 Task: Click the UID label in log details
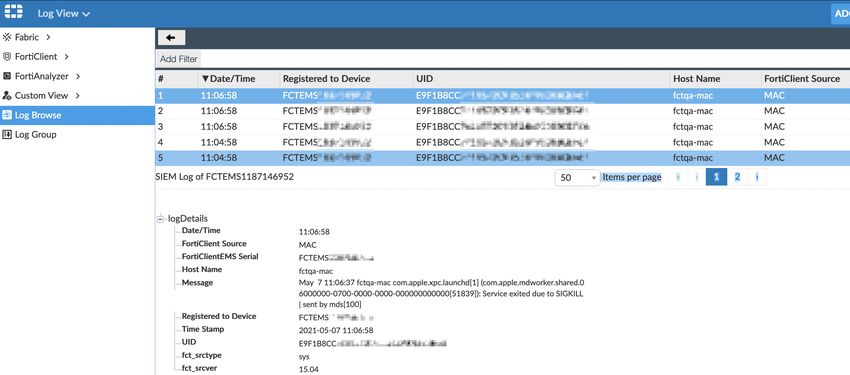(x=189, y=342)
